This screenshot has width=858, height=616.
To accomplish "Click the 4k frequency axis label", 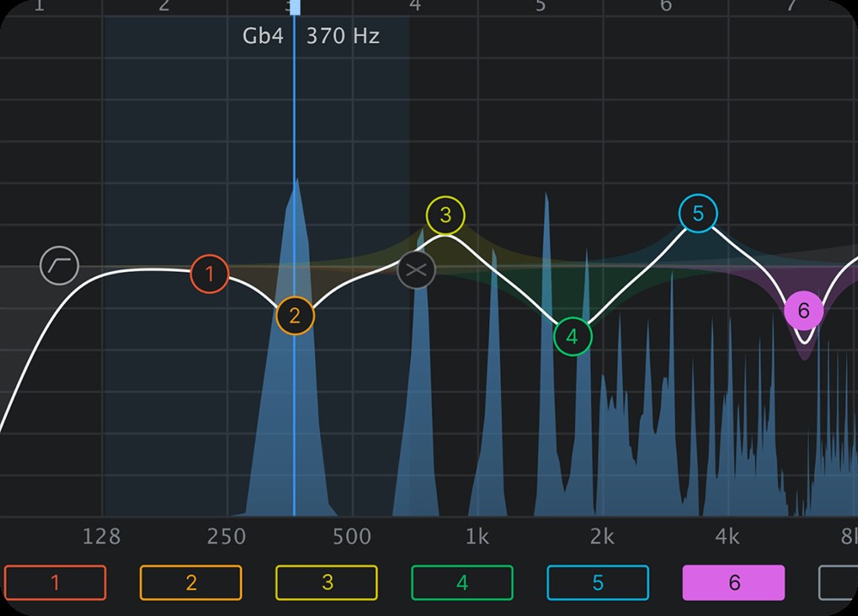I will [x=728, y=537].
